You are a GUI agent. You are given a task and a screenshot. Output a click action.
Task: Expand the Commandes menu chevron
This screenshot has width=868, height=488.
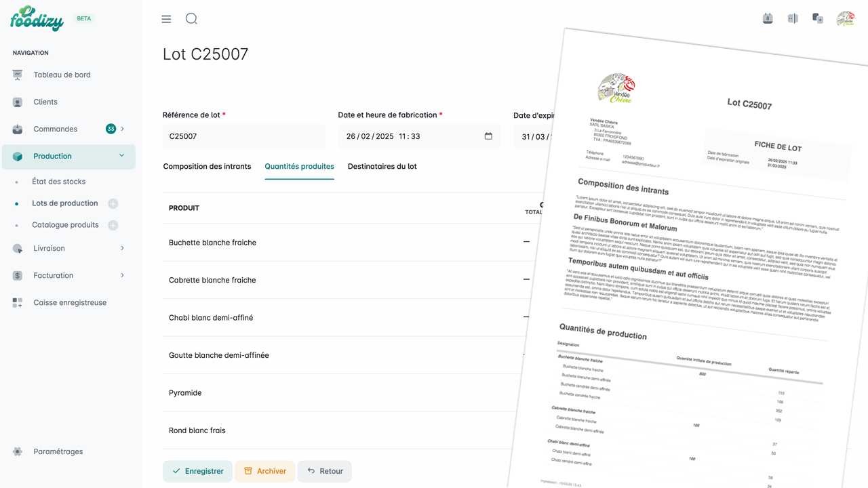[x=123, y=129]
